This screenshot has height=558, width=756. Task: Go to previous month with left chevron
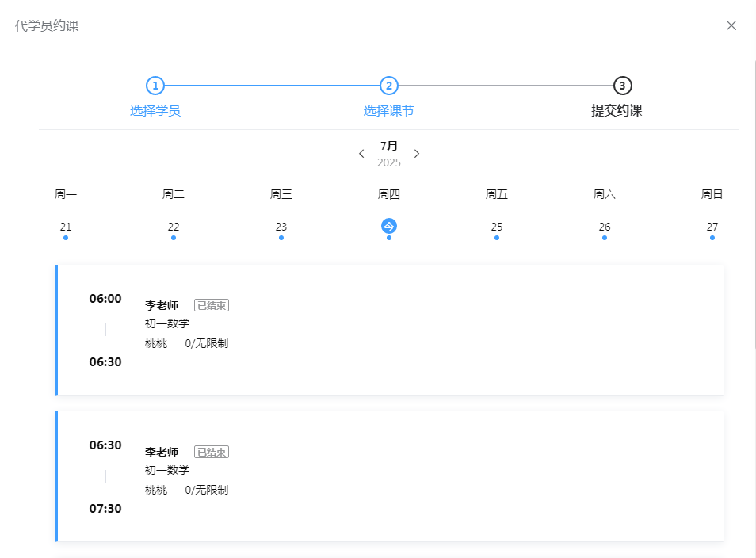tap(361, 154)
